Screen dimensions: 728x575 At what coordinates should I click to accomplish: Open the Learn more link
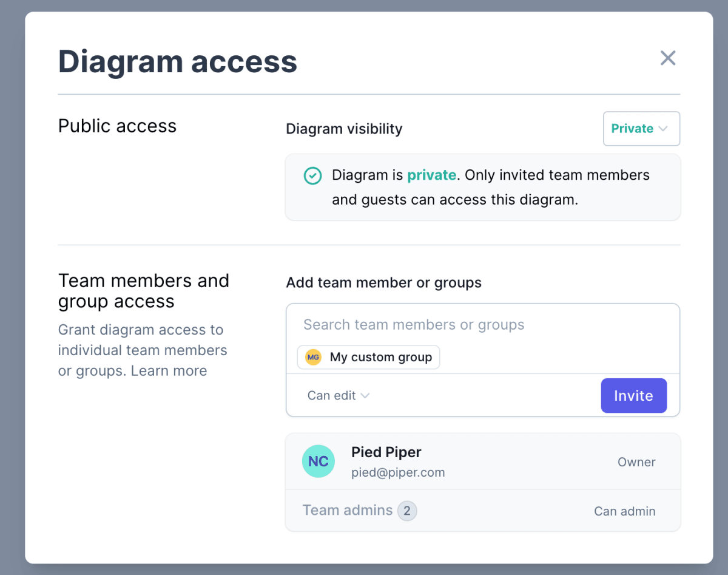(169, 371)
